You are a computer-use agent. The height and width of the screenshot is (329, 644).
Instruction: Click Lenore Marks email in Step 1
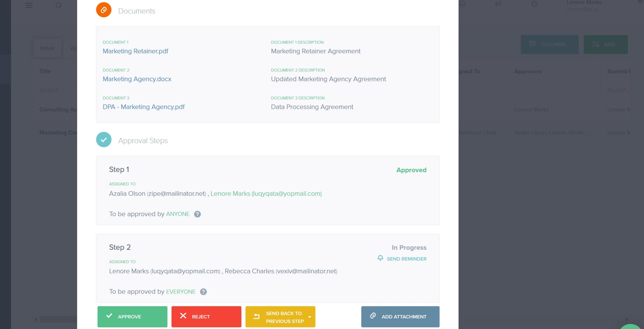click(x=266, y=193)
